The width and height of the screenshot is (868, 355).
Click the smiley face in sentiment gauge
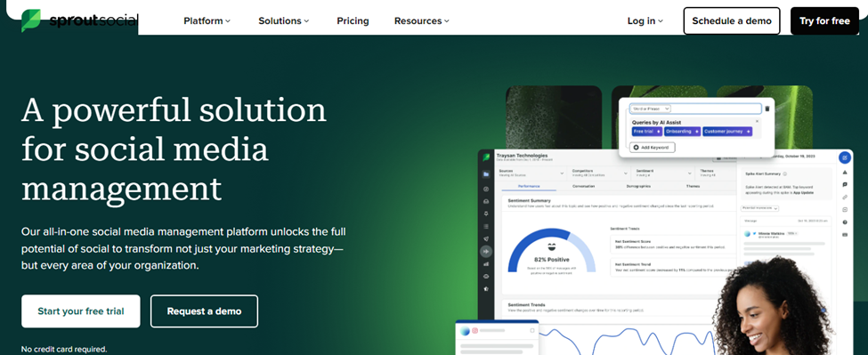(x=551, y=247)
